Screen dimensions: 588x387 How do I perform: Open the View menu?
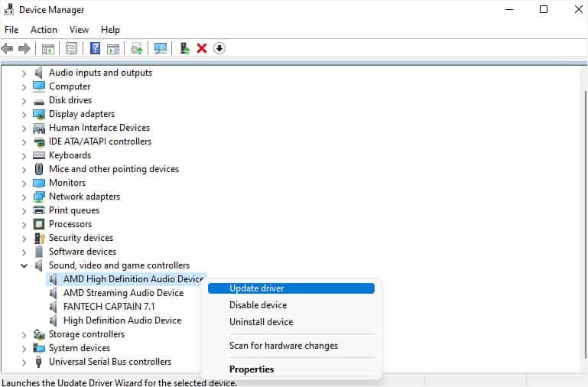point(79,30)
